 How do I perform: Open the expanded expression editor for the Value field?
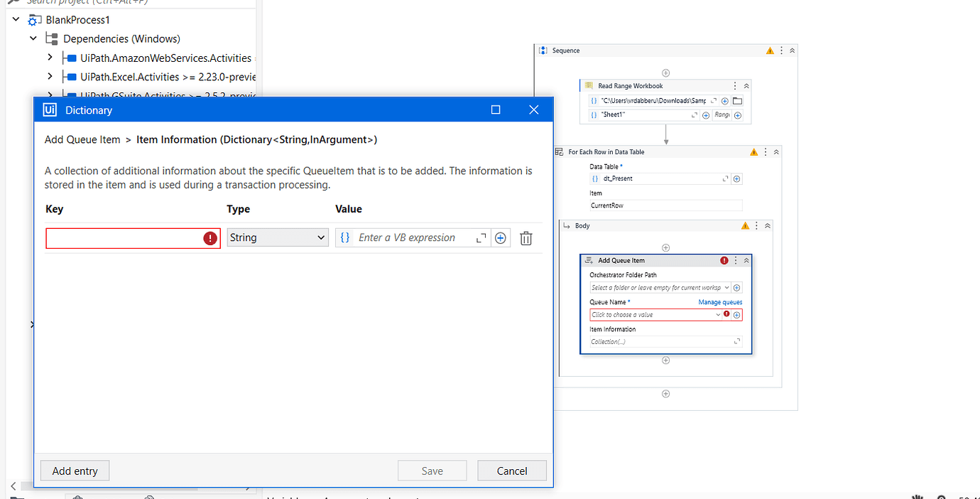[481, 237]
